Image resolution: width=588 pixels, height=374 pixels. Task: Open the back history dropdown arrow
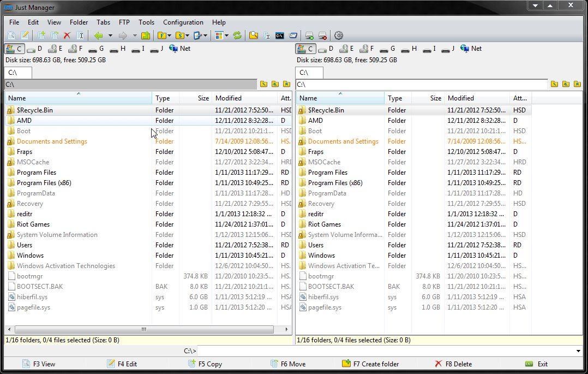point(110,35)
